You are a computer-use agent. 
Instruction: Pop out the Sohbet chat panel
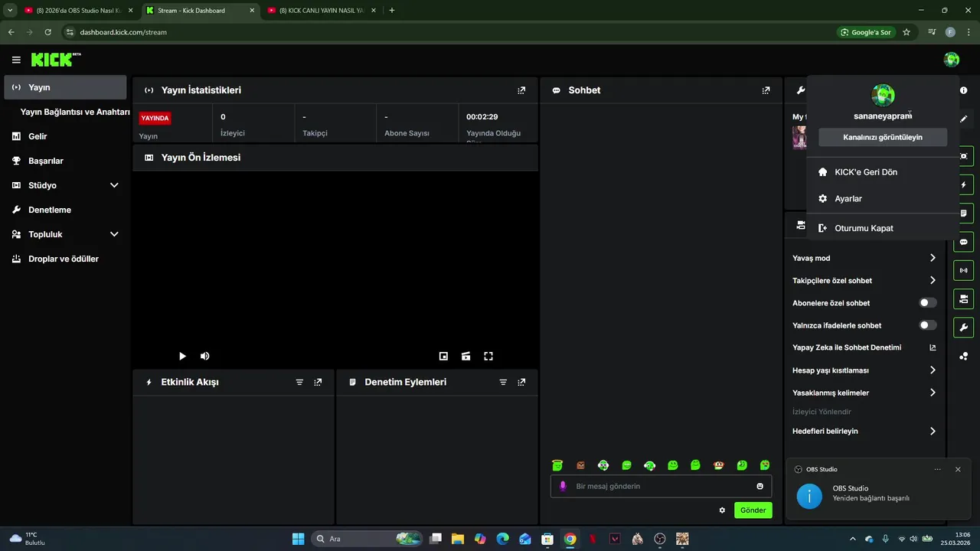point(766,90)
